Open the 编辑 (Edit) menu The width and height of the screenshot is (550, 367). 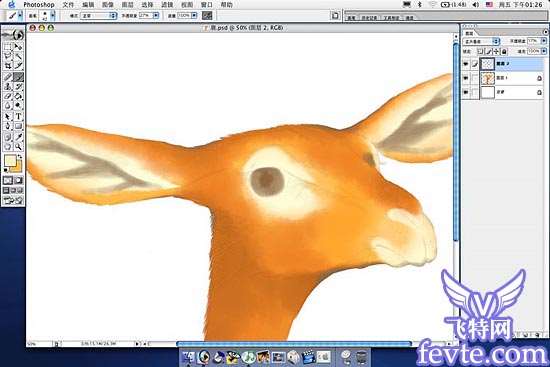[x=88, y=5]
